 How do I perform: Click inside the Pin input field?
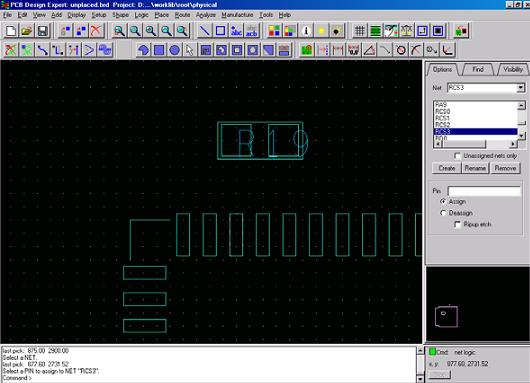coord(484,191)
